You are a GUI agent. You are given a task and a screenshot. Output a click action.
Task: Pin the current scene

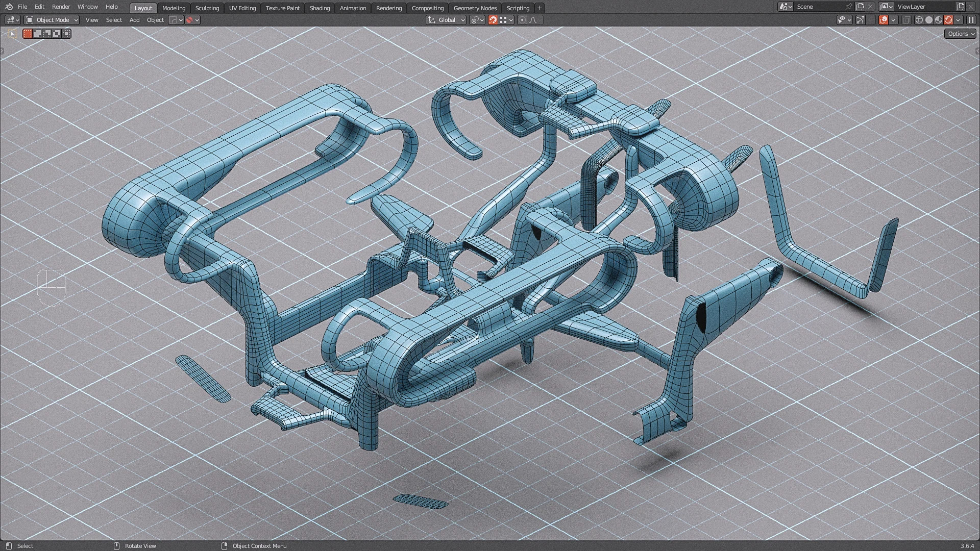pos(848,7)
